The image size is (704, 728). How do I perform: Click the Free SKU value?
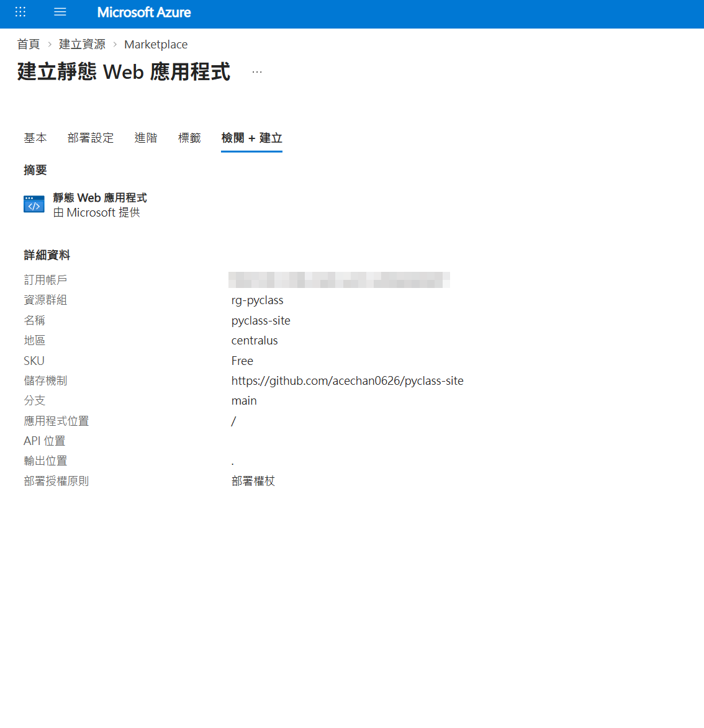242,361
